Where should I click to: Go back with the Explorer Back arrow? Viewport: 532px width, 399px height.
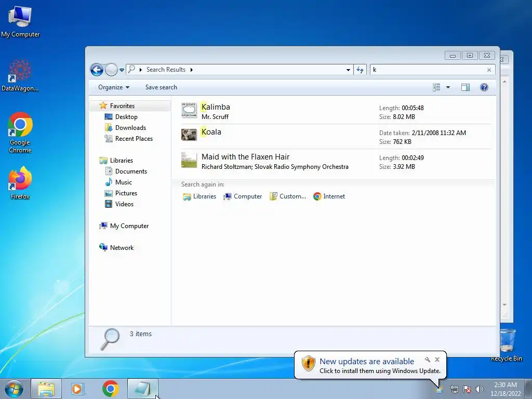pos(97,70)
